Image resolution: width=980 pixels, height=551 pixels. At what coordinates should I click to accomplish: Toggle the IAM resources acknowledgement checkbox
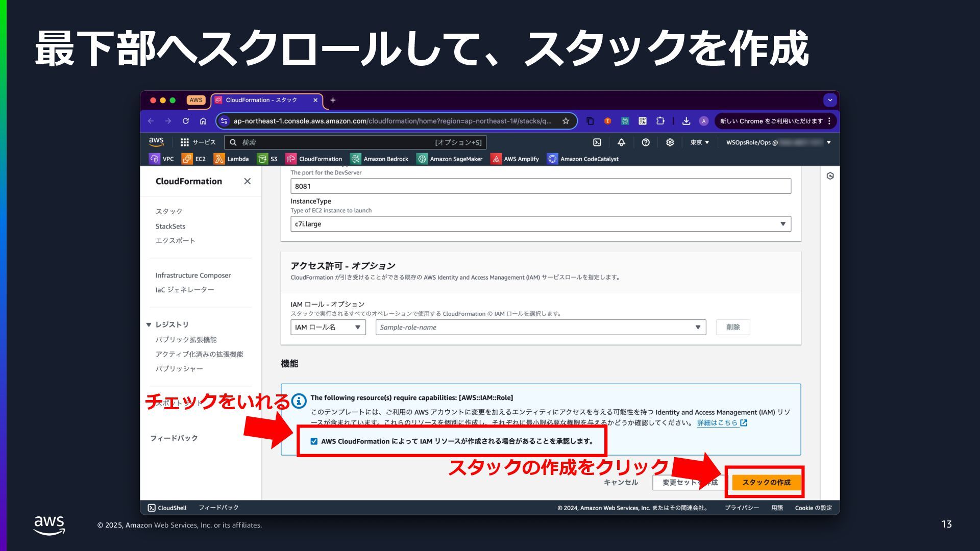[x=314, y=441]
